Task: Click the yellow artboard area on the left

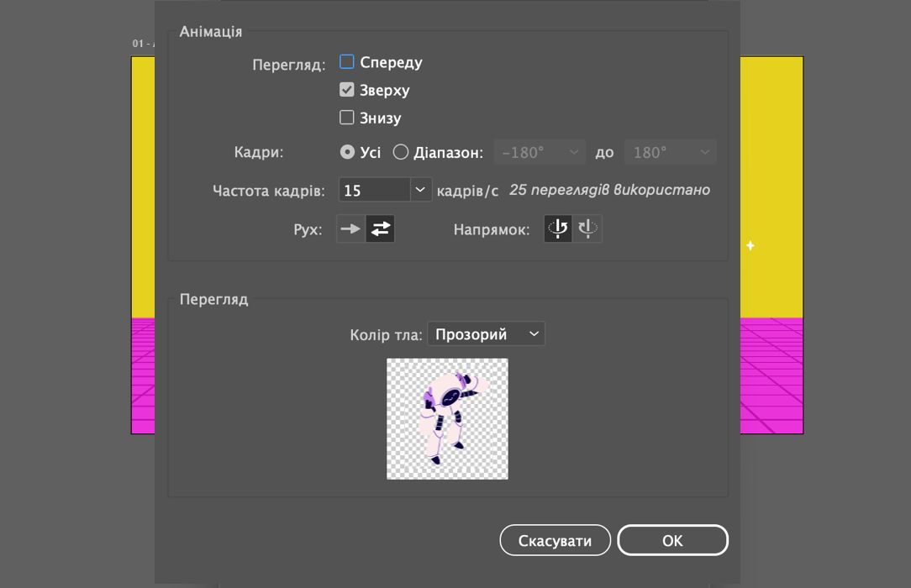Action: (x=143, y=185)
